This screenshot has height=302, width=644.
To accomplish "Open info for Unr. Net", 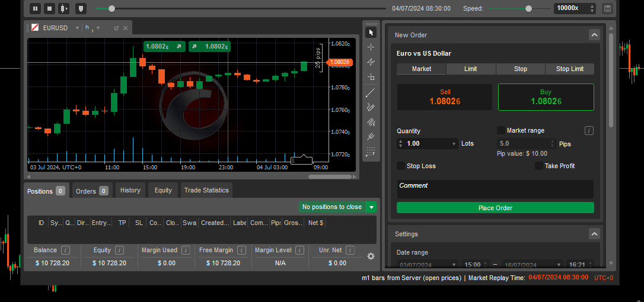I will coord(350,250).
